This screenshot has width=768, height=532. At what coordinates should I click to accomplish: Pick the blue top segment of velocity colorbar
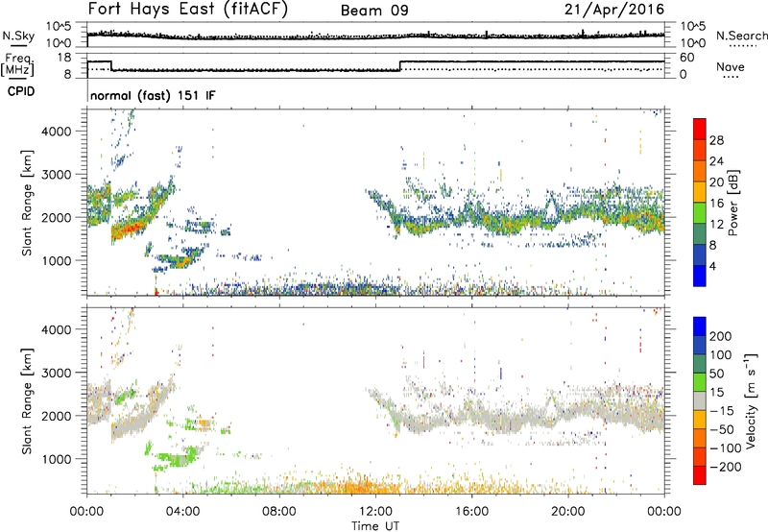coord(700,326)
